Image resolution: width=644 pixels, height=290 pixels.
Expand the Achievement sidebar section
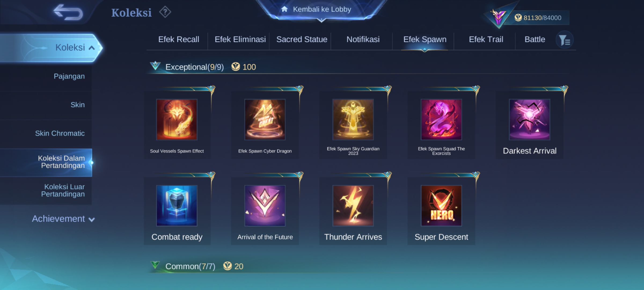63,219
